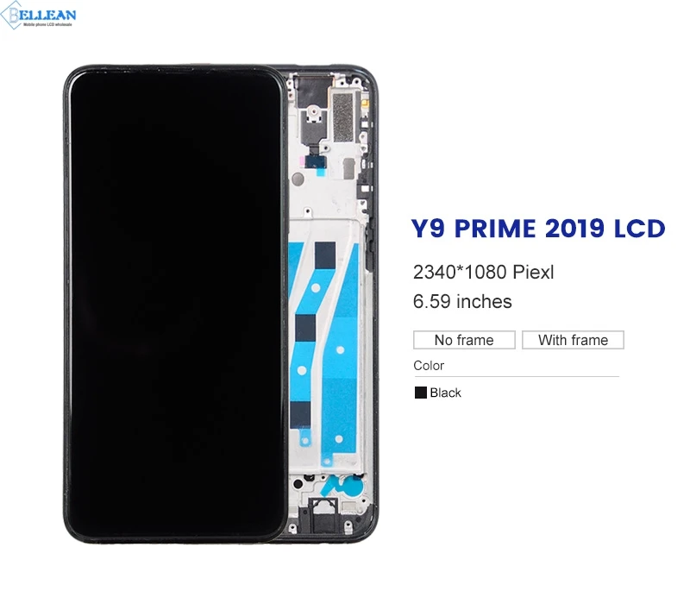
Task: Click the Bellean logo in the corner
Action: coord(38,15)
